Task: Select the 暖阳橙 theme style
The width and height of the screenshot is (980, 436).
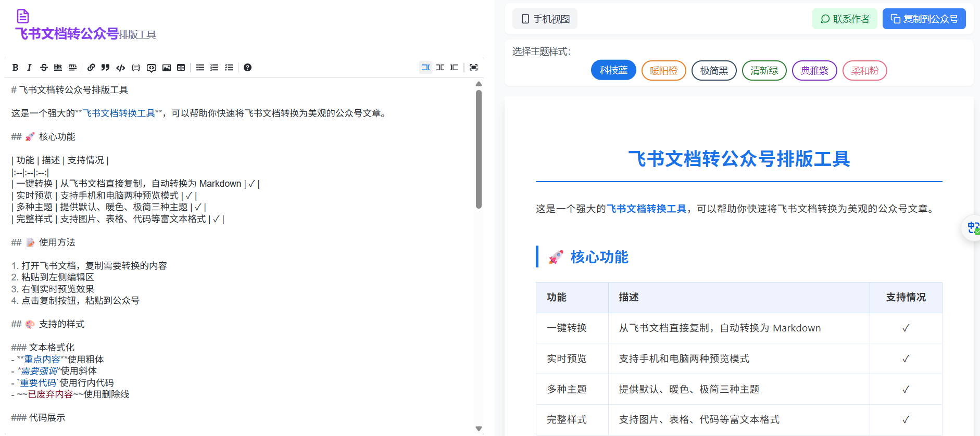Action: (664, 70)
